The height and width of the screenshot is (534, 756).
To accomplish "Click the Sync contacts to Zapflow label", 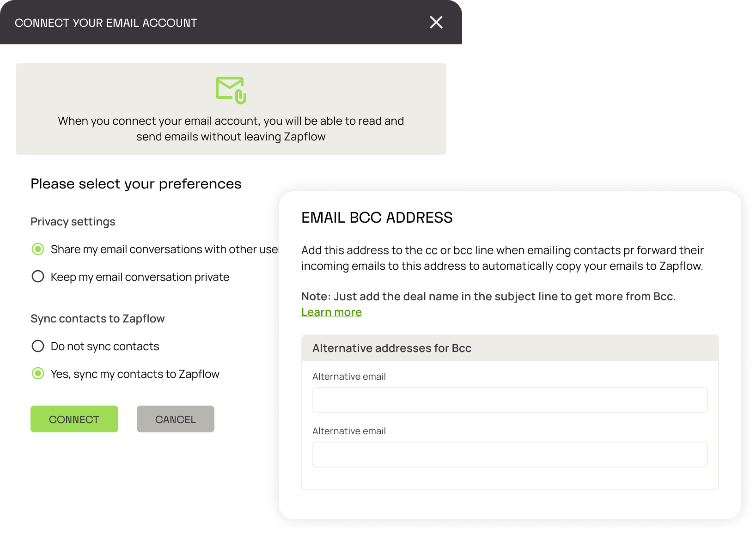I will pyautogui.click(x=98, y=319).
